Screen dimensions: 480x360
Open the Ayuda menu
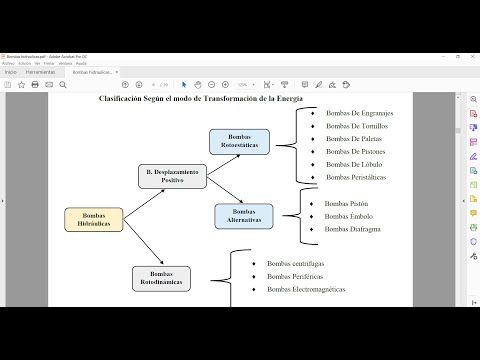pos(81,63)
